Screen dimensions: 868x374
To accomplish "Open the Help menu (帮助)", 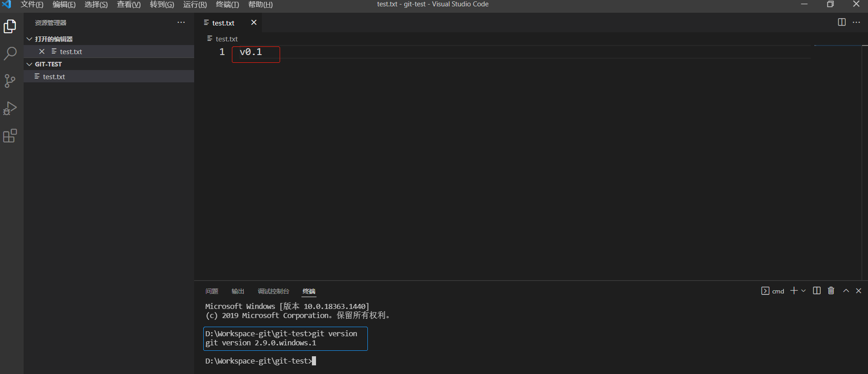I will click(261, 5).
